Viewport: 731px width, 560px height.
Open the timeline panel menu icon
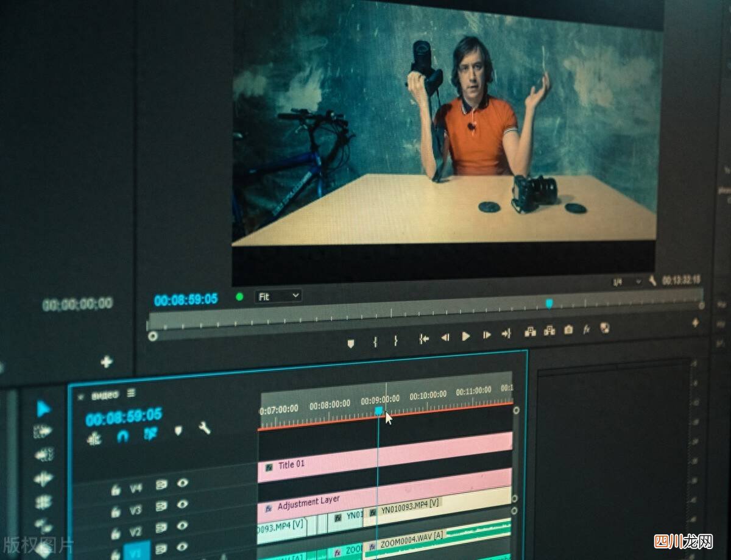tap(131, 393)
